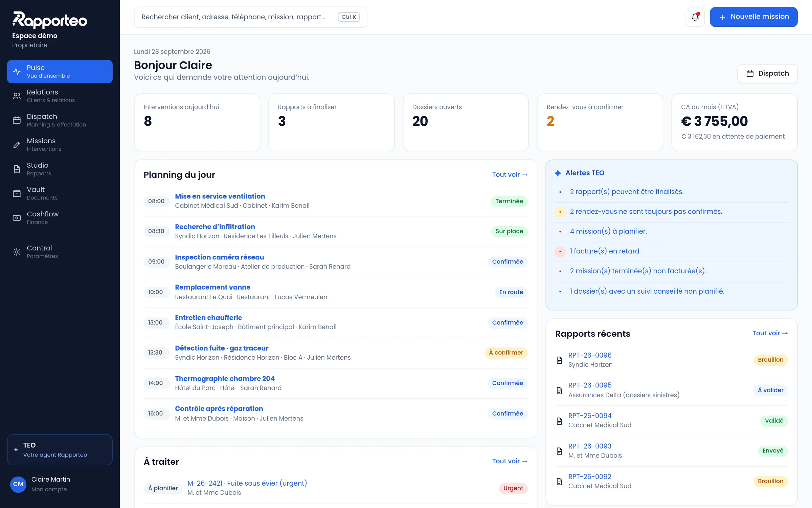Focus the search field for clients and missions
The height and width of the screenshot is (508, 812).
point(250,17)
